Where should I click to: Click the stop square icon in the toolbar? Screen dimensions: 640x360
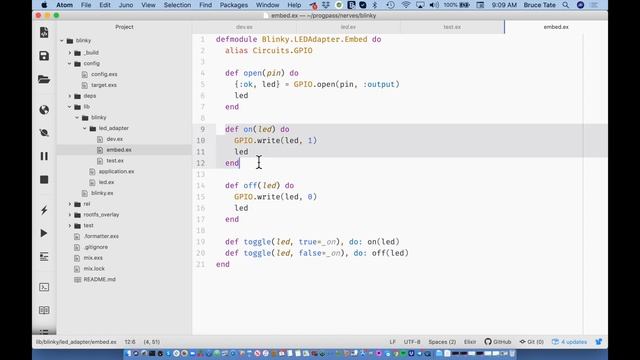pos(44,180)
